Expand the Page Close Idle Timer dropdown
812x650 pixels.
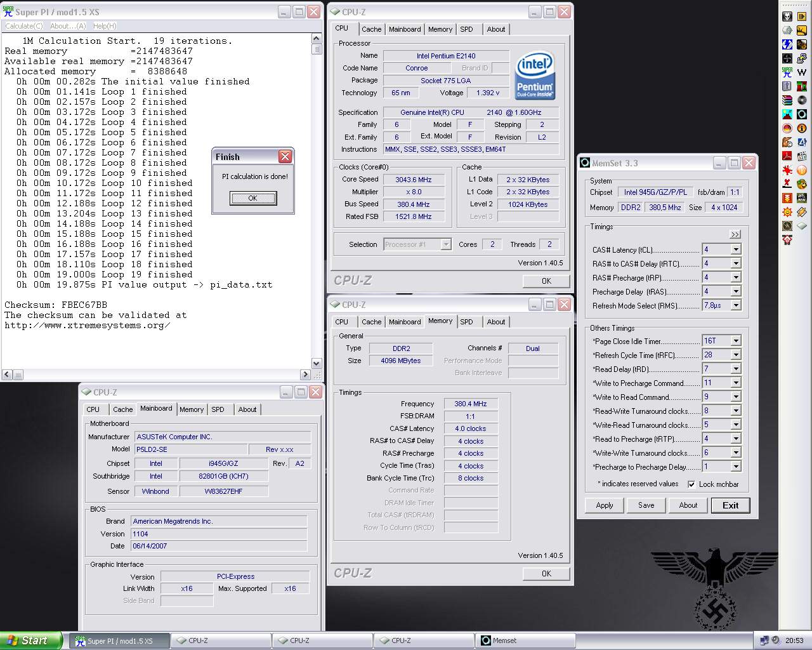[x=736, y=341]
